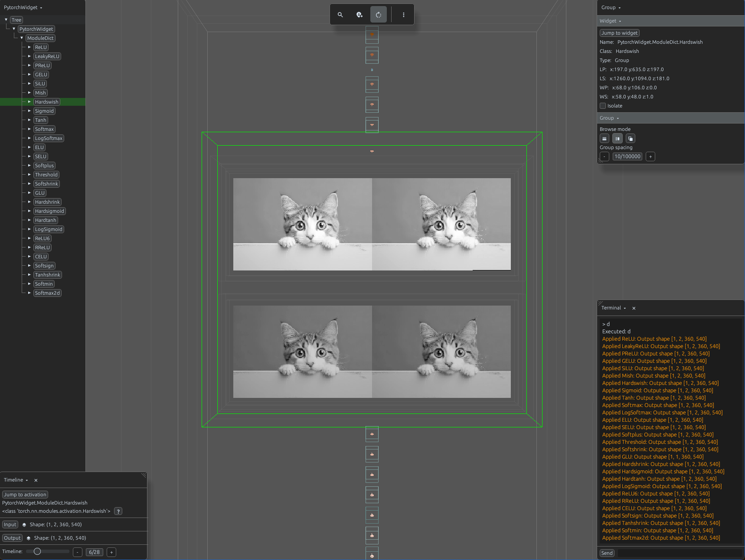Select the overlapping squares browse mode icon

[x=631, y=139]
